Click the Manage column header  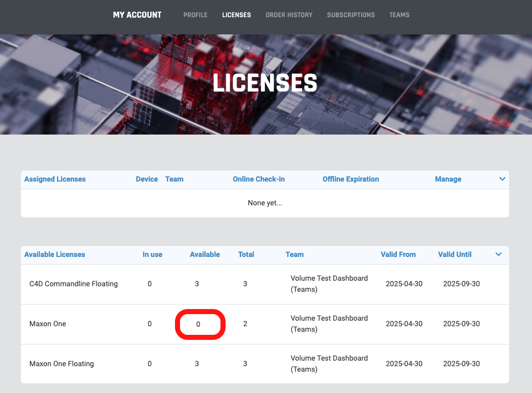click(448, 179)
